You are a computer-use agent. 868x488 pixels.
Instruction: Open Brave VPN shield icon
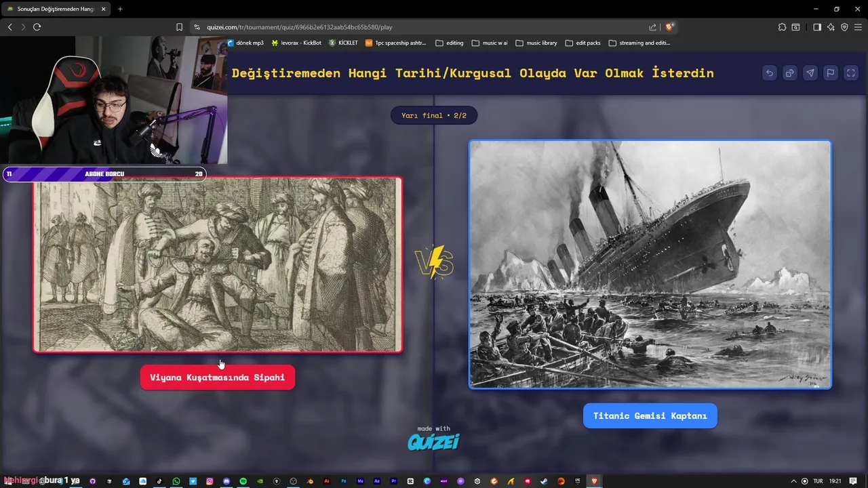[844, 27]
